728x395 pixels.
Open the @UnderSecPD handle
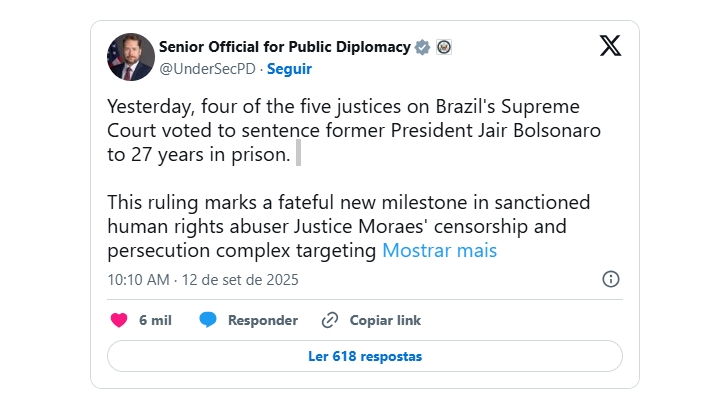pyautogui.click(x=208, y=69)
